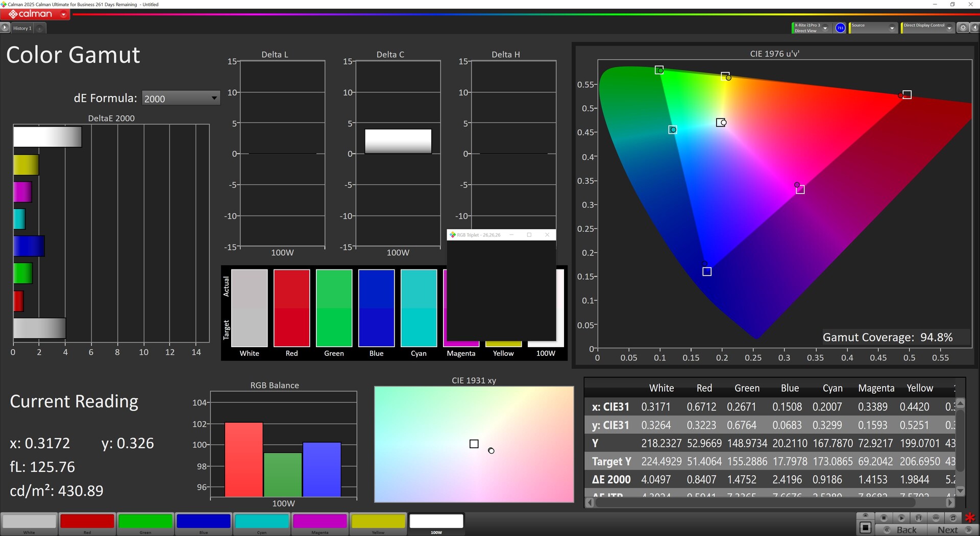980x536 pixels.
Task: Select the Blue pattern swatch
Action: click(x=204, y=521)
